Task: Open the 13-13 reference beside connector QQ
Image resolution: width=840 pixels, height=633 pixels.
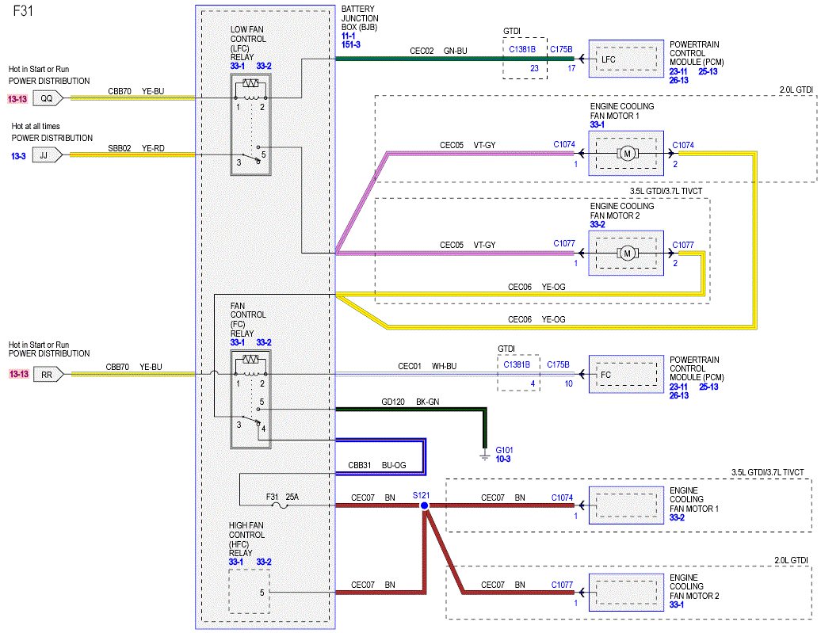Action: click(x=17, y=99)
